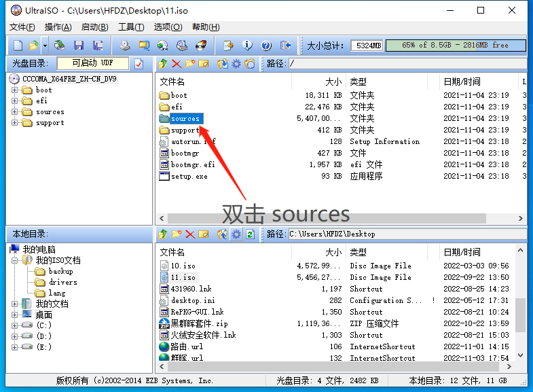Click the Rename icon in local pane toolbar
Screen dimensions: 533x392
click(203, 234)
